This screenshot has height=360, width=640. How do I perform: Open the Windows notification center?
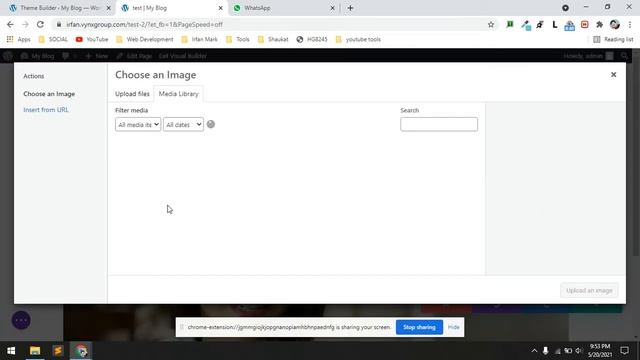[x=624, y=351]
